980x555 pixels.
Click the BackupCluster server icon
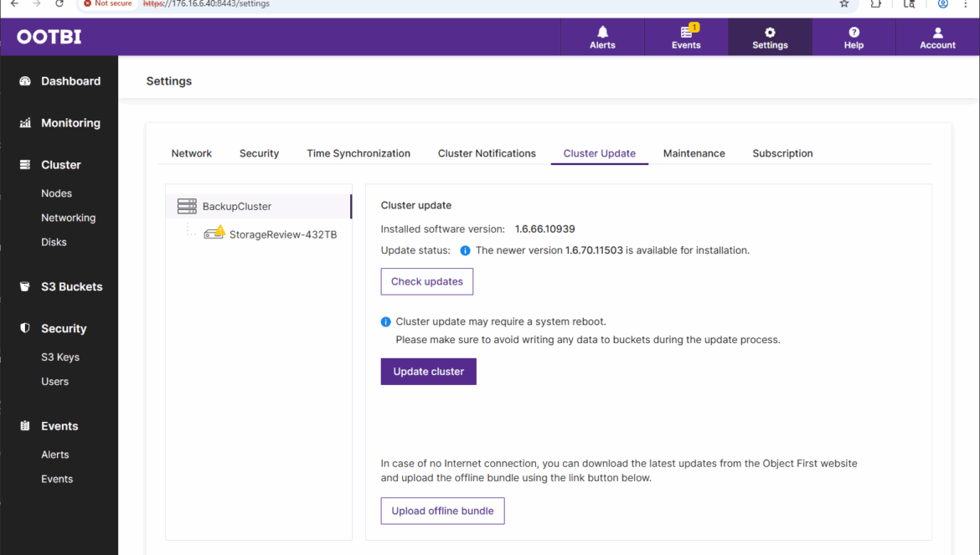[x=187, y=206]
